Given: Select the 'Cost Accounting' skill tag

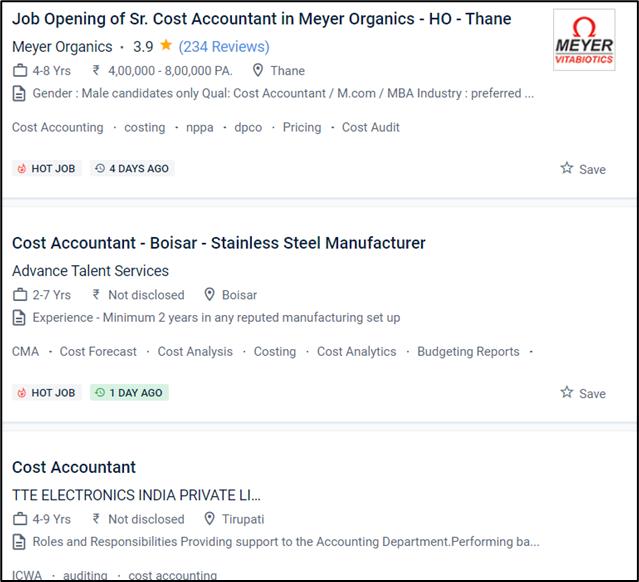Looking at the screenshot, I should pos(57,128).
